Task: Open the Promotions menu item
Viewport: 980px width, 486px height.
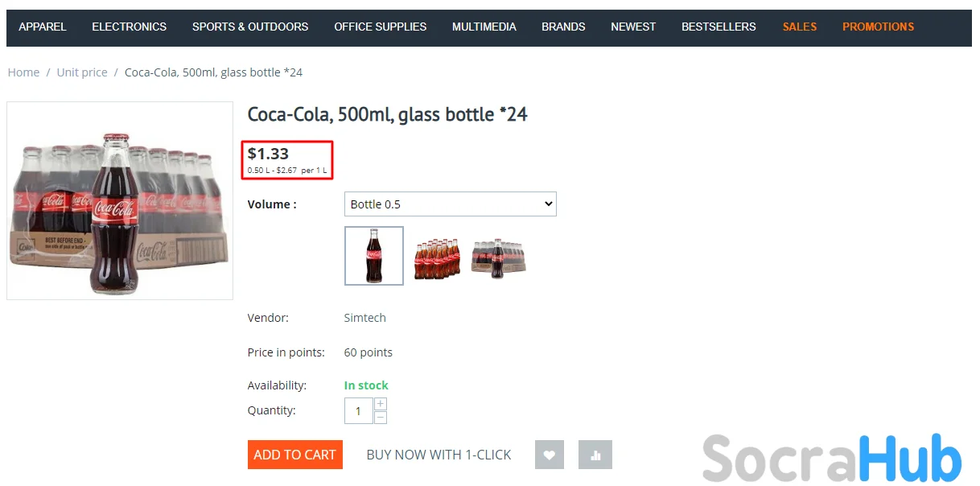Action: pos(878,27)
